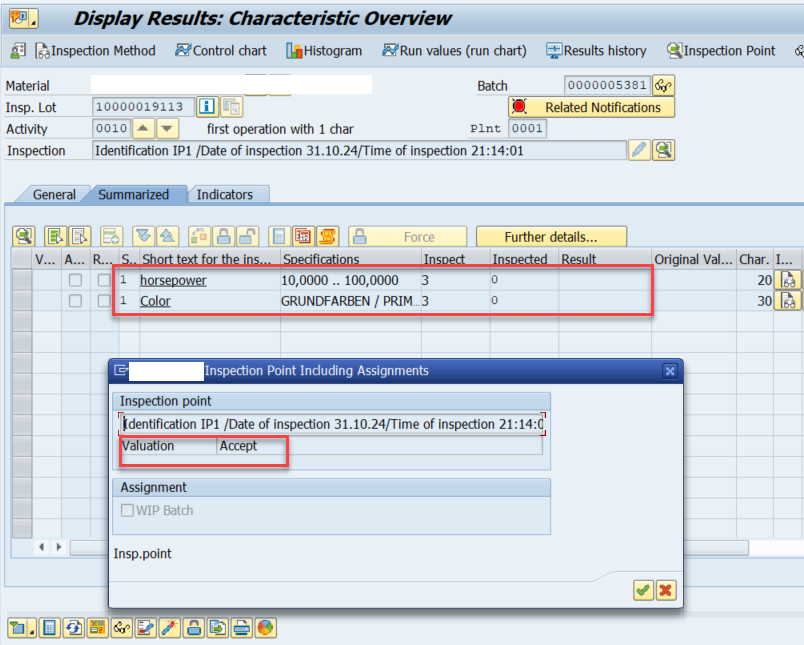This screenshot has height=645, width=804.
Task: Tick the R... column checkbox in horsepower row
Action: pos(104,280)
